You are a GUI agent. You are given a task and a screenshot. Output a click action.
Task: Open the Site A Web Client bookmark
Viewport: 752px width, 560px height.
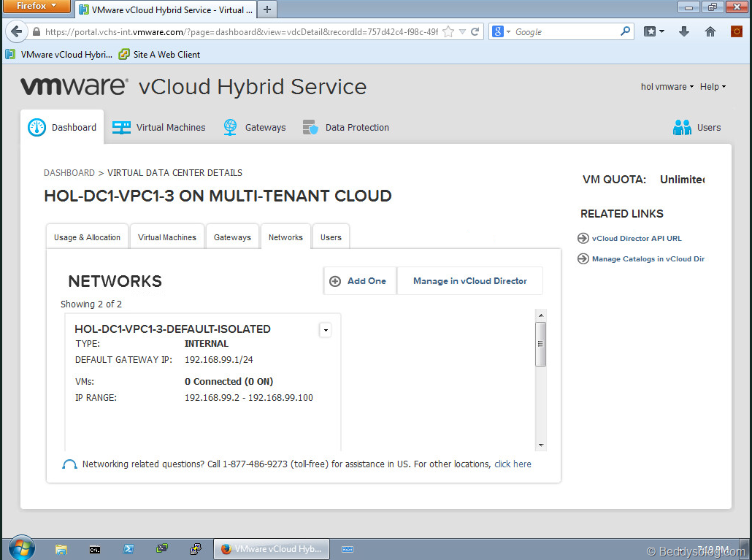pos(160,55)
